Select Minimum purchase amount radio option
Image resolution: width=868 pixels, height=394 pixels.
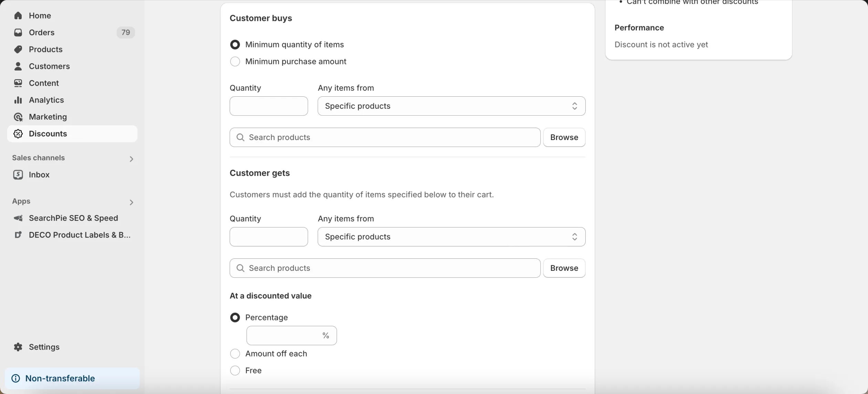pyautogui.click(x=235, y=62)
